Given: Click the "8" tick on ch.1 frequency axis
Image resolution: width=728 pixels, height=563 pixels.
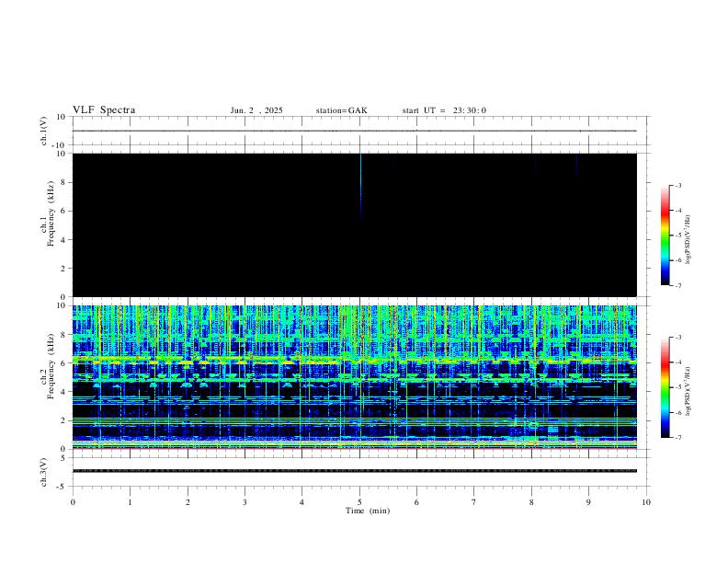Looking at the screenshot, I should tap(63, 182).
